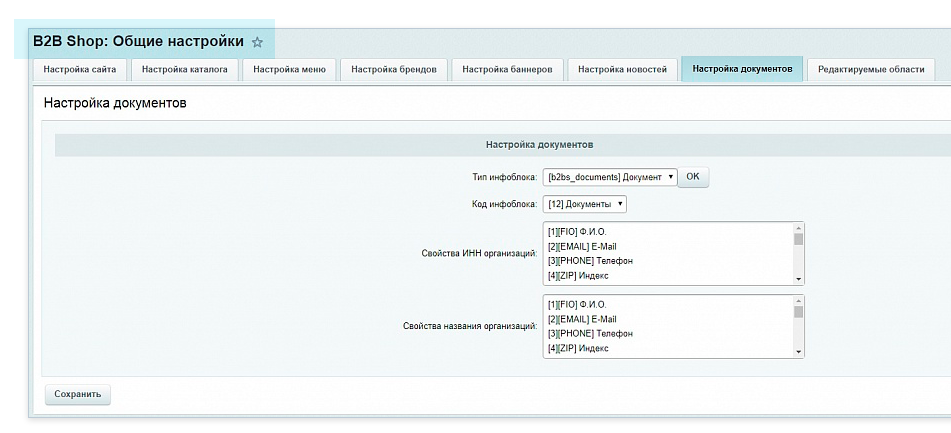This screenshot has height=433, width=951.
Task: Open the Настройка сайта tab
Action: [79, 70]
